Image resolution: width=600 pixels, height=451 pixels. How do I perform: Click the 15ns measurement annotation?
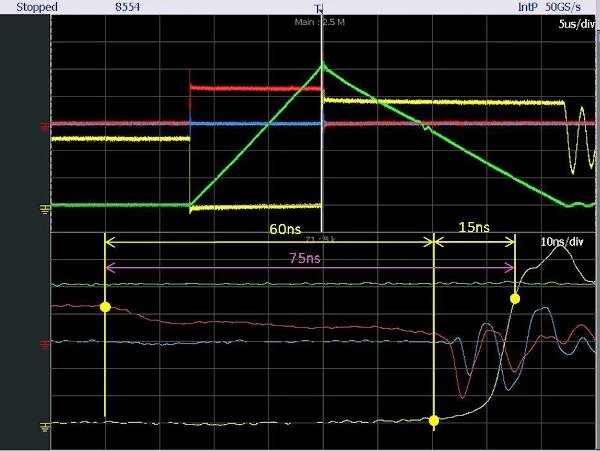pyautogui.click(x=473, y=228)
